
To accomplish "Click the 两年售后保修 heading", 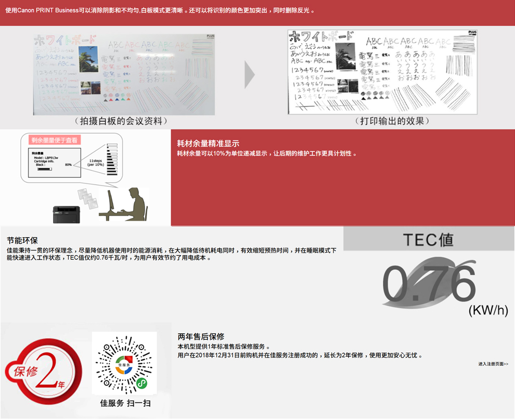I will pos(201,336).
